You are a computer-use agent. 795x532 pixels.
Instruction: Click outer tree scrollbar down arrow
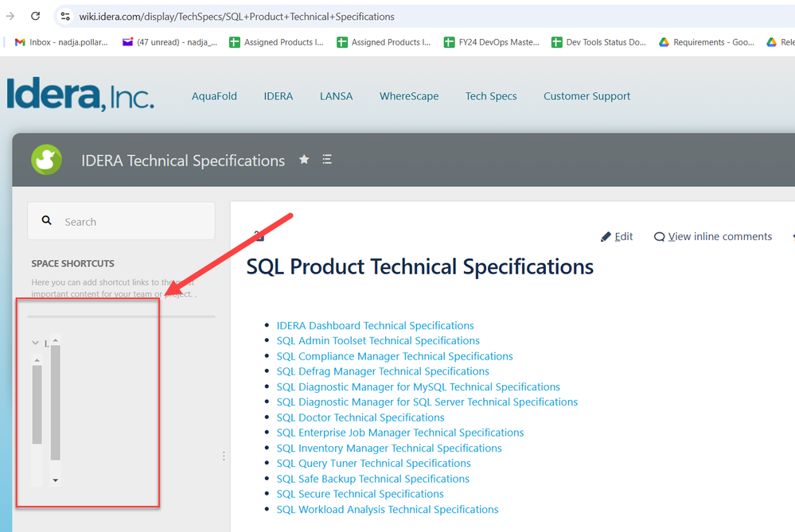pos(56,480)
